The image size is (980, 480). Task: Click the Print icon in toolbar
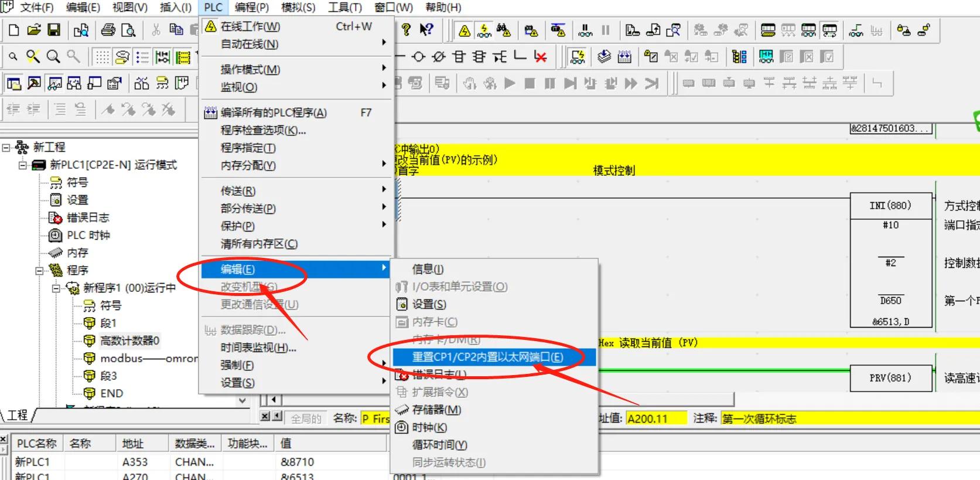pos(108,30)
